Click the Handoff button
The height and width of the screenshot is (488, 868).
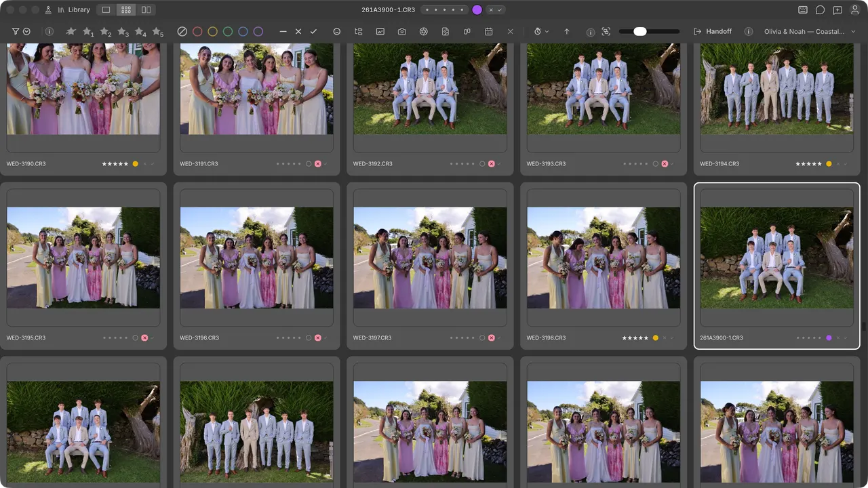(713, 32)
